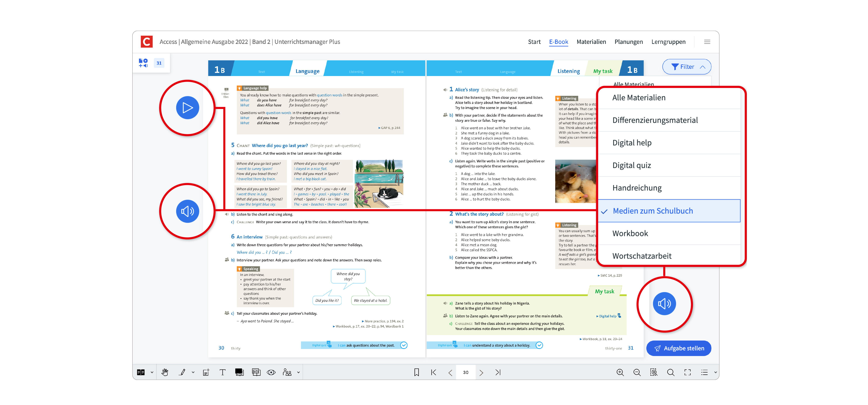
Task: Open search with the magnifier icon
Action: pyautogui.click(x=670, y=372)
